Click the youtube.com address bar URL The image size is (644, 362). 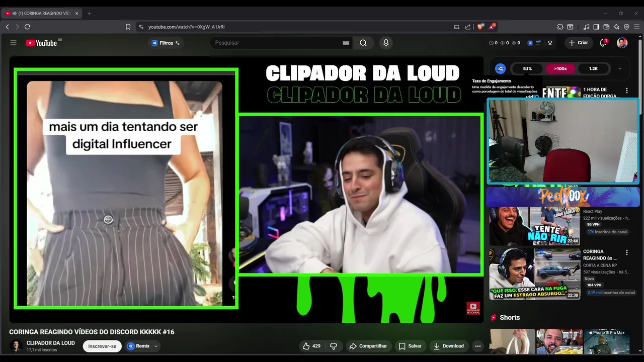(187, 27)
